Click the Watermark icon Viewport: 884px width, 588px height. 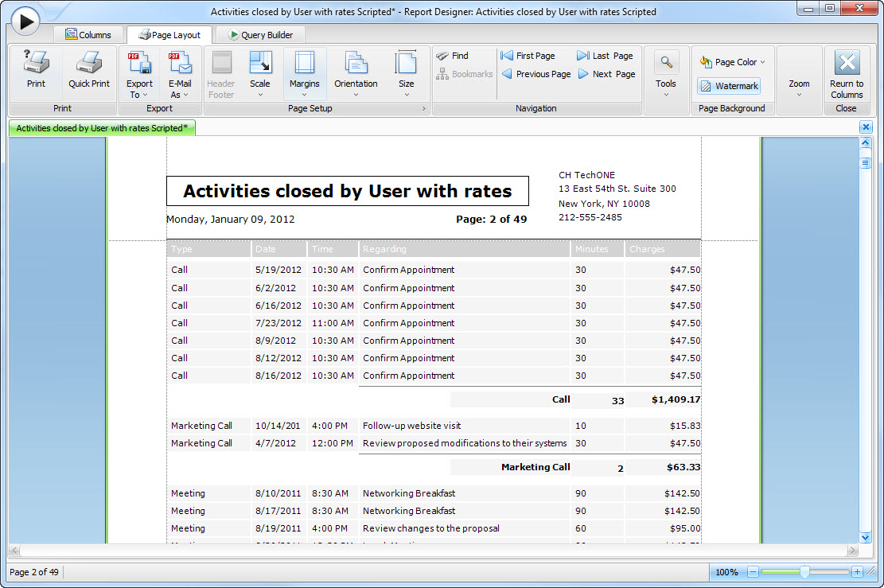(x=705, y=86)
